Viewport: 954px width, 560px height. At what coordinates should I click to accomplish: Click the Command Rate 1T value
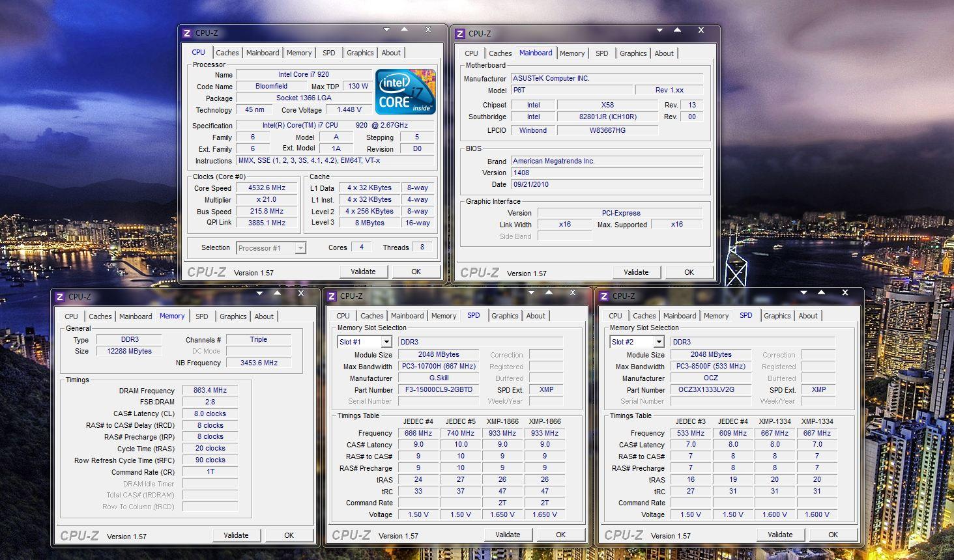pos(210,471)
